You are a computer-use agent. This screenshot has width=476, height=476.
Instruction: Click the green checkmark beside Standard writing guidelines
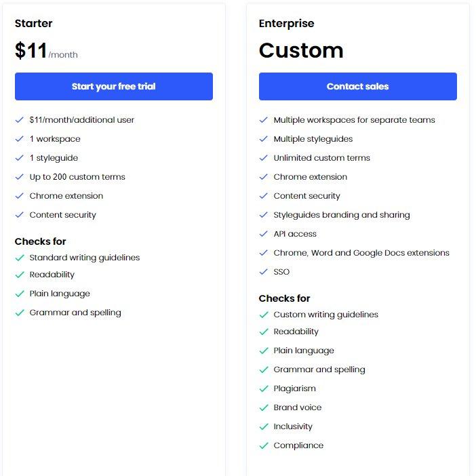point(20,258)
